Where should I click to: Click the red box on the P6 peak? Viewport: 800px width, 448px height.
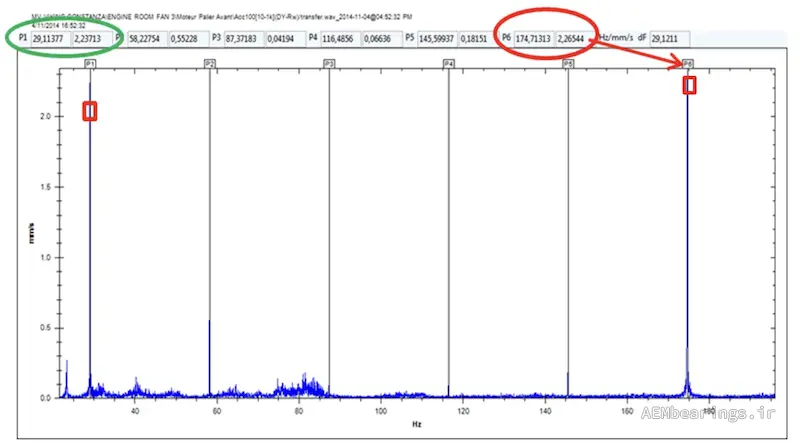(x=689, y=86)
